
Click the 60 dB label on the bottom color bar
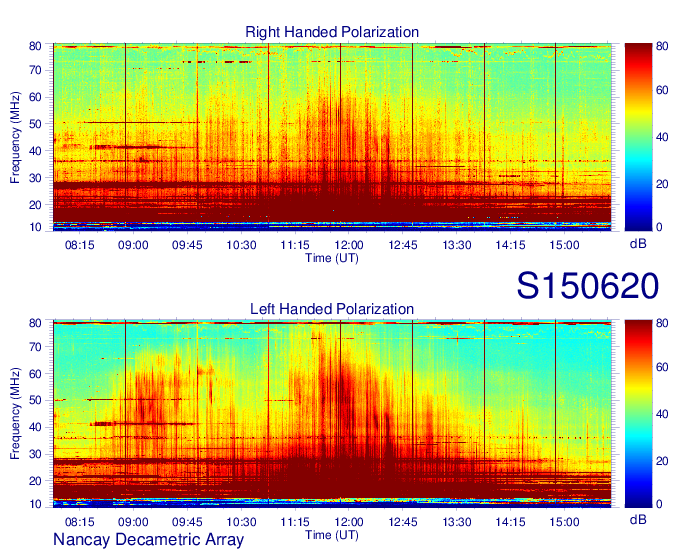(x=662, y=367)
